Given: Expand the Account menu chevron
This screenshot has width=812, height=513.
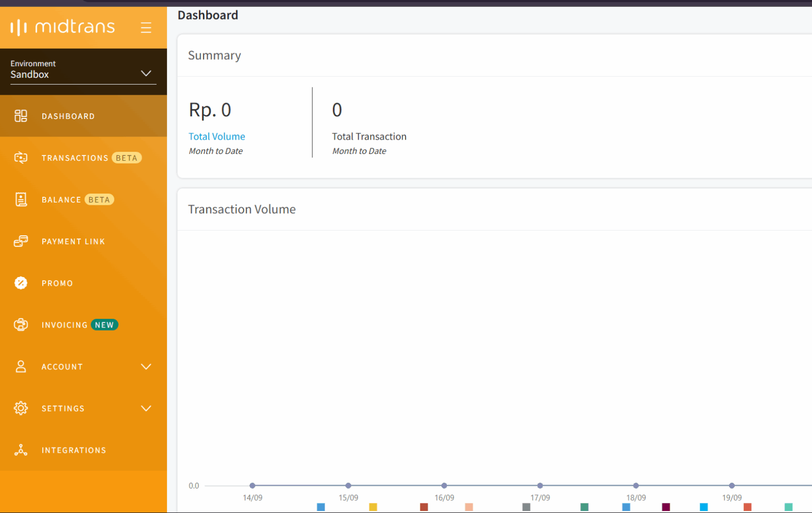Looking at the screenshot, I should 146,367.
